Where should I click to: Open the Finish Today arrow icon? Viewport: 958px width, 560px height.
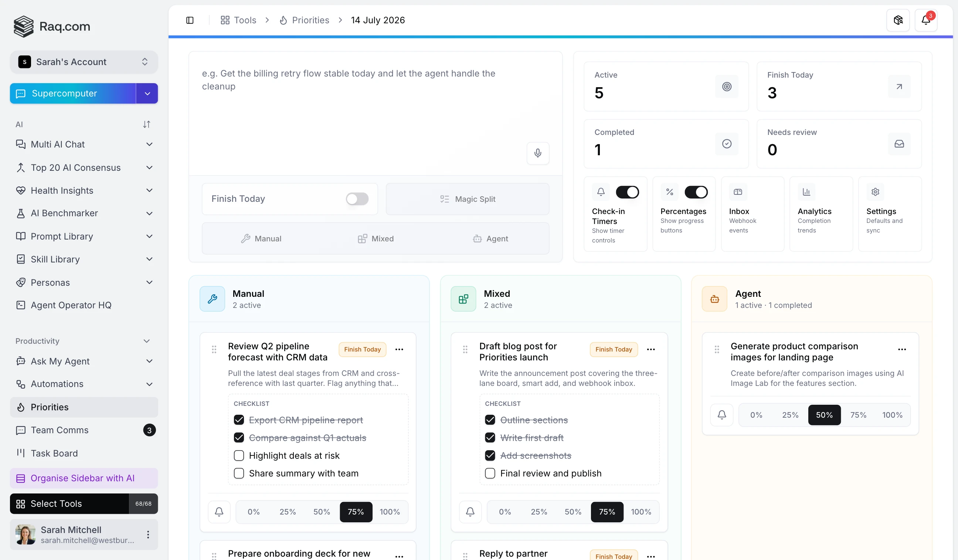(x=899, y=87)
